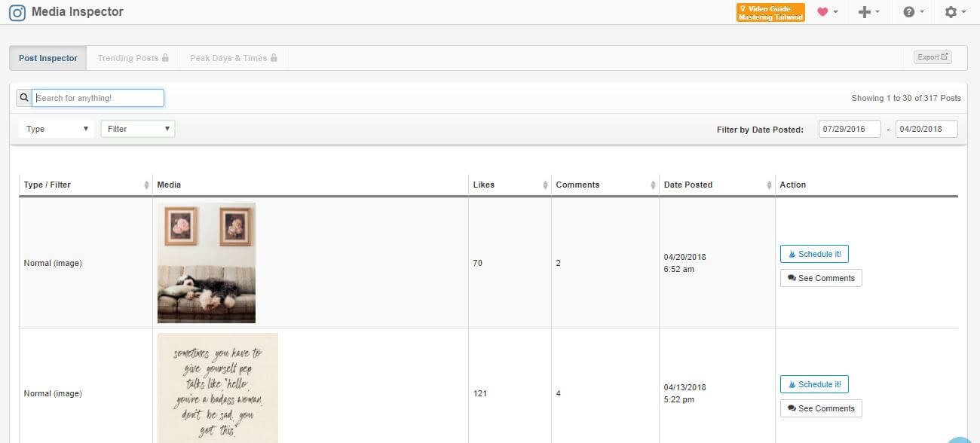Click Schedule it! for the 04/20/2018 post

pos(814,254)
